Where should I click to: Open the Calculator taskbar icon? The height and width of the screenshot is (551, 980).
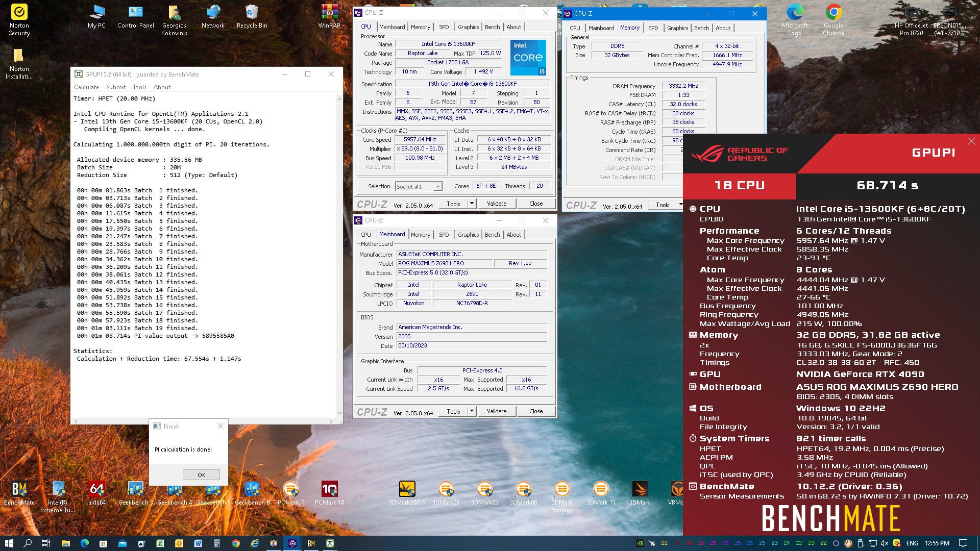click(216, 543)
